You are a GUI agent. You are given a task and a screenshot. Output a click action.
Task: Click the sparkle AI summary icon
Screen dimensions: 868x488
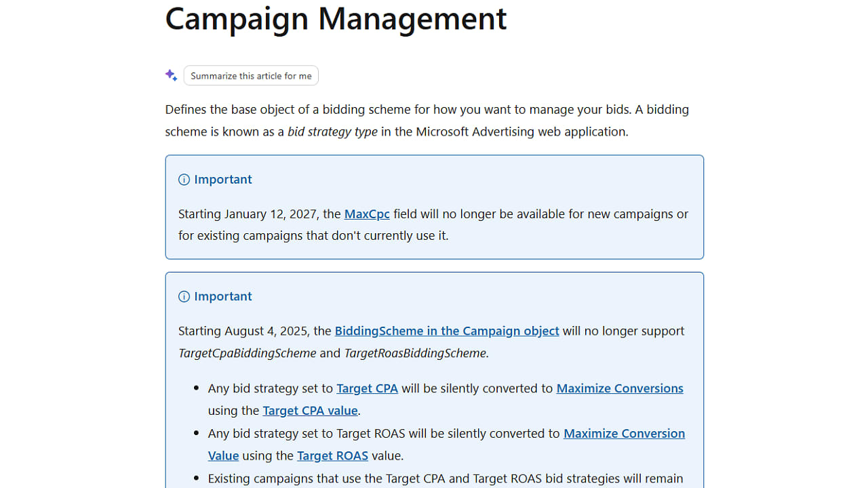[172, 75]
